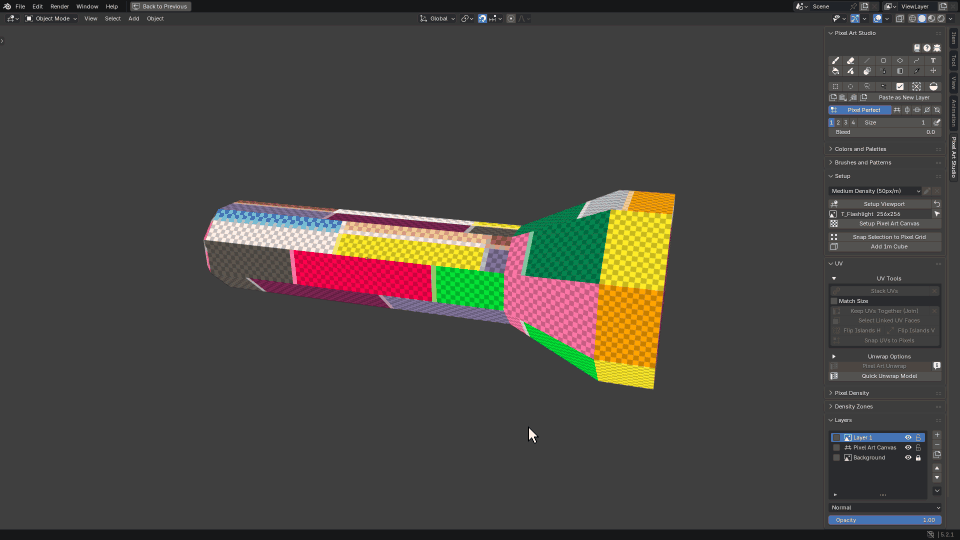Screen dimensions: 960x540
Task: Toggle X-ray view icon
Action: pyautogui.click(x=899, y=18)
